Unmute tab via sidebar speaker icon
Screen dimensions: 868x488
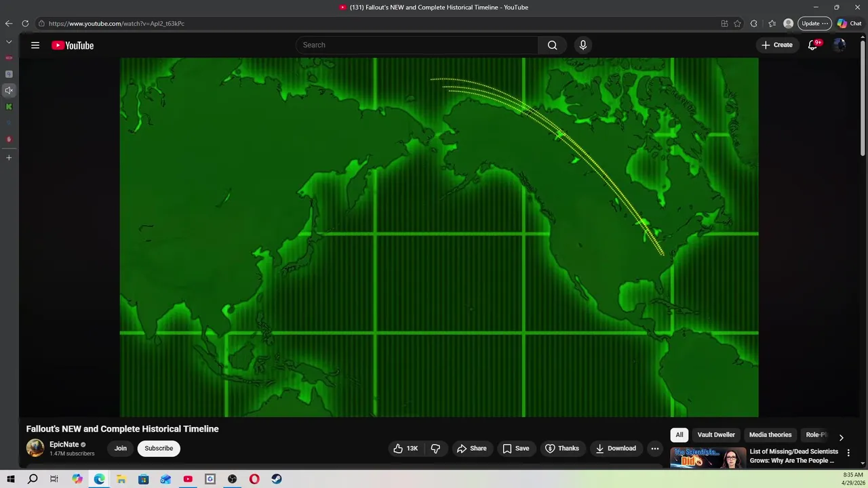[9, 90]
